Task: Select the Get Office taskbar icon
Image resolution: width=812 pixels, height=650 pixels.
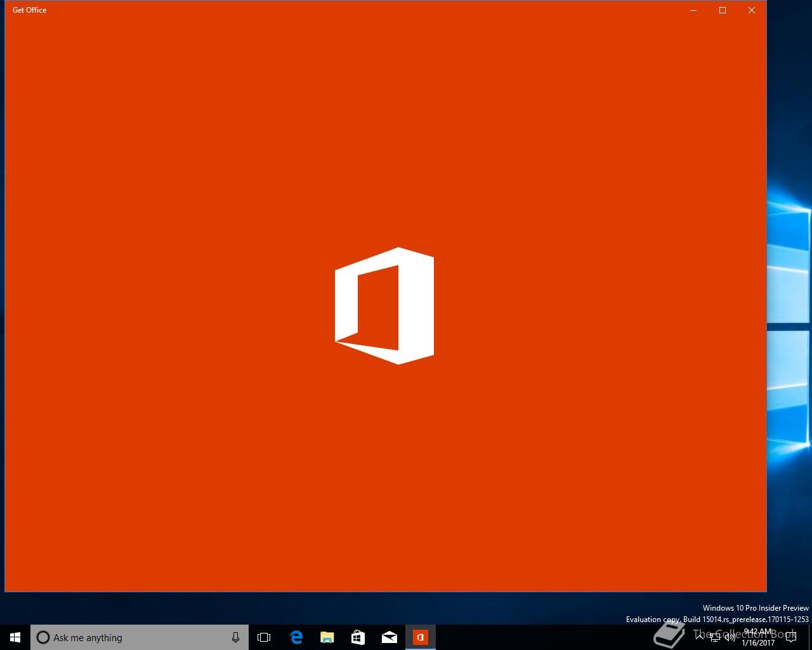Action: pyautogui.click(x=421, y=637)
